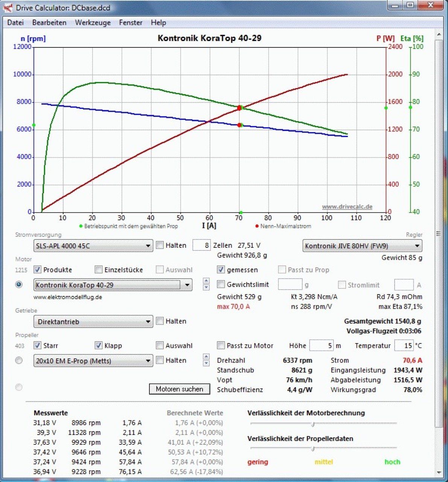The height and width of the screenshot is (482, 448).
Task: Click the max 70,0 A value
Action: click(x=233, y=307)
